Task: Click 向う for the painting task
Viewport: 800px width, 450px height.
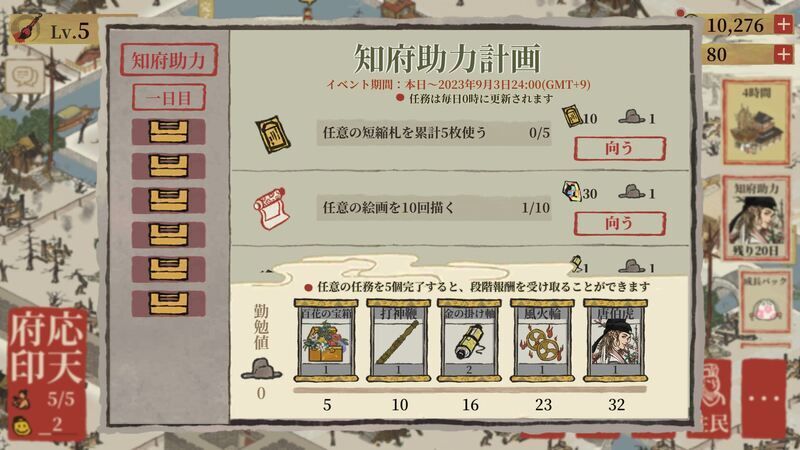Action: point(619,223)
